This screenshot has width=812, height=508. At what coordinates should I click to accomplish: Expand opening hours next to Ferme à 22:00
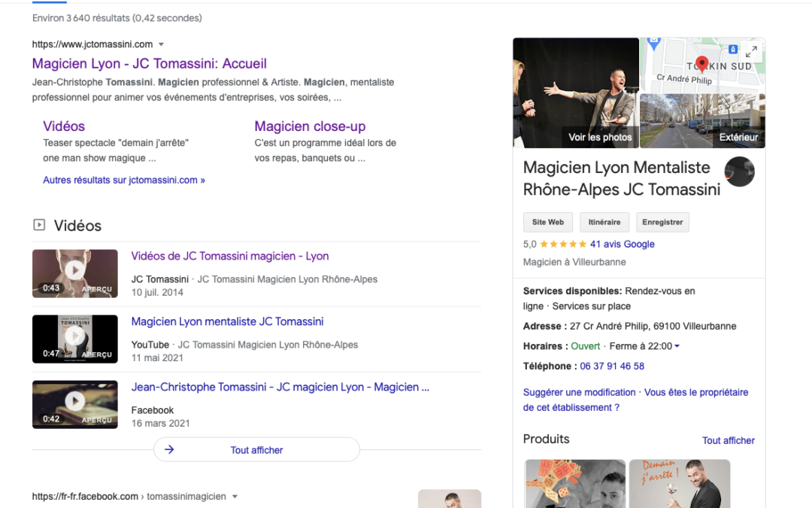pos(677,346)
